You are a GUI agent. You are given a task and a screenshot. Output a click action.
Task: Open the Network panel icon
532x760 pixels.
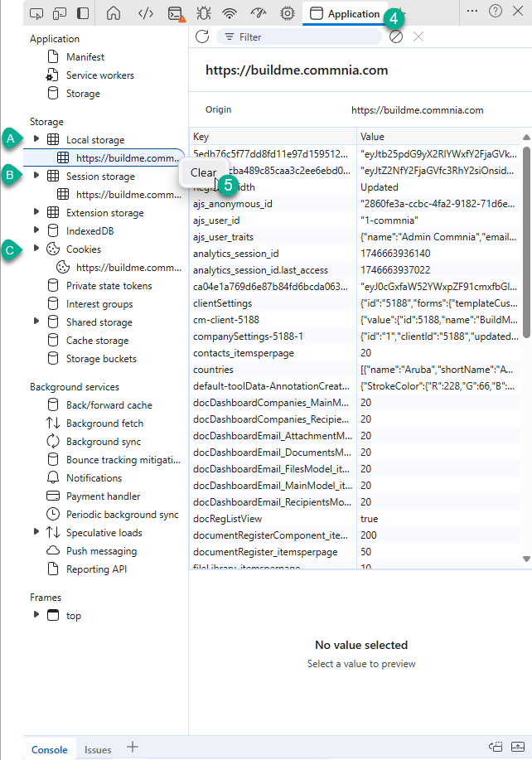coord(230,12)
